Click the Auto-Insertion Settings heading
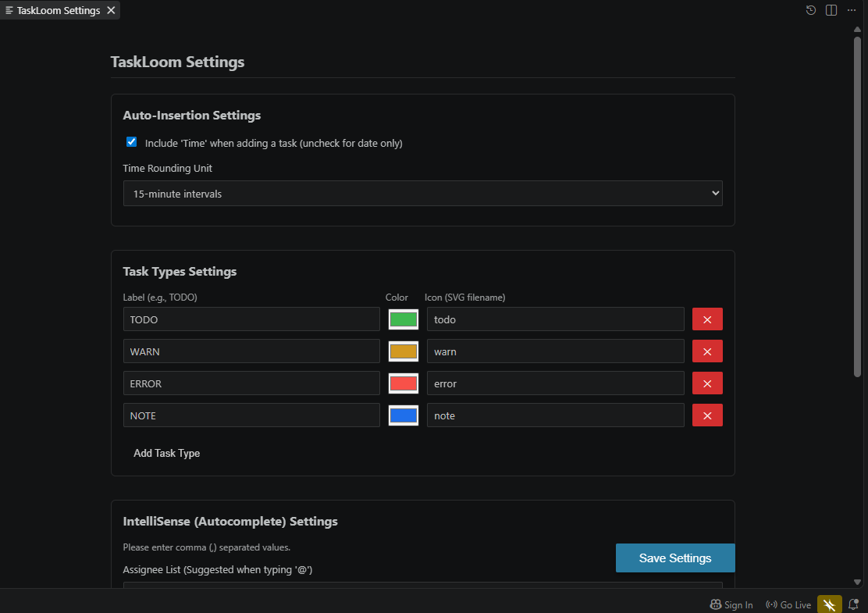Screen dimensions: 868x613 click(191, 115)
